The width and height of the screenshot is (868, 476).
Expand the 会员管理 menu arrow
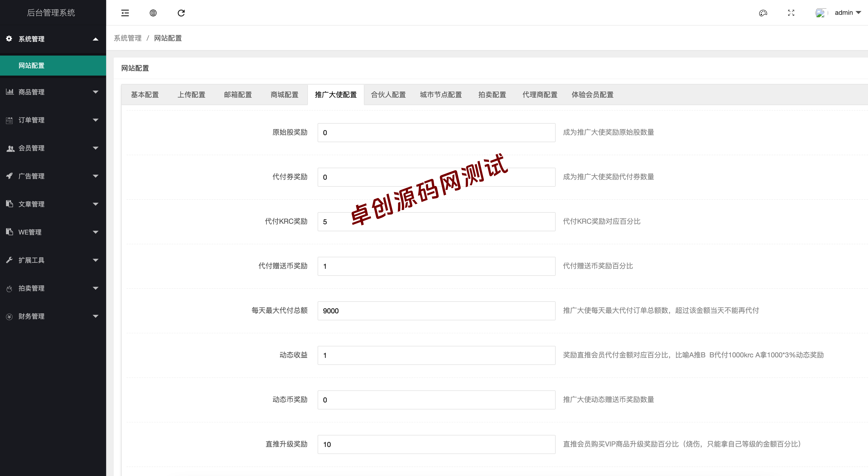coord(96,148)
